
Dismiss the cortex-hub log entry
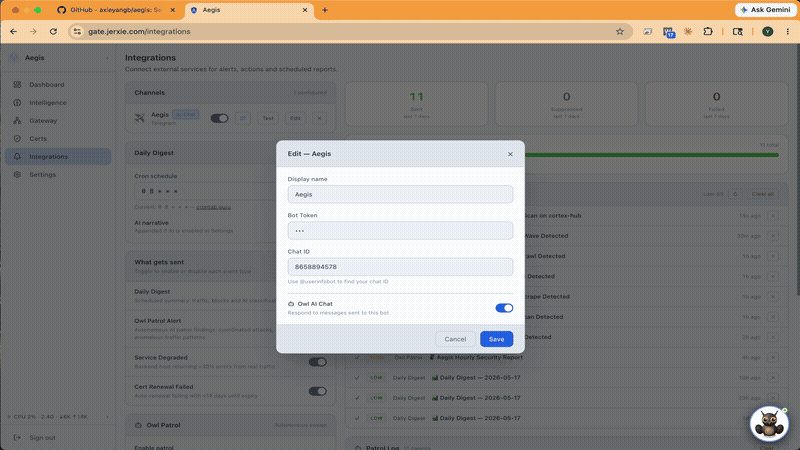point(773,216)
